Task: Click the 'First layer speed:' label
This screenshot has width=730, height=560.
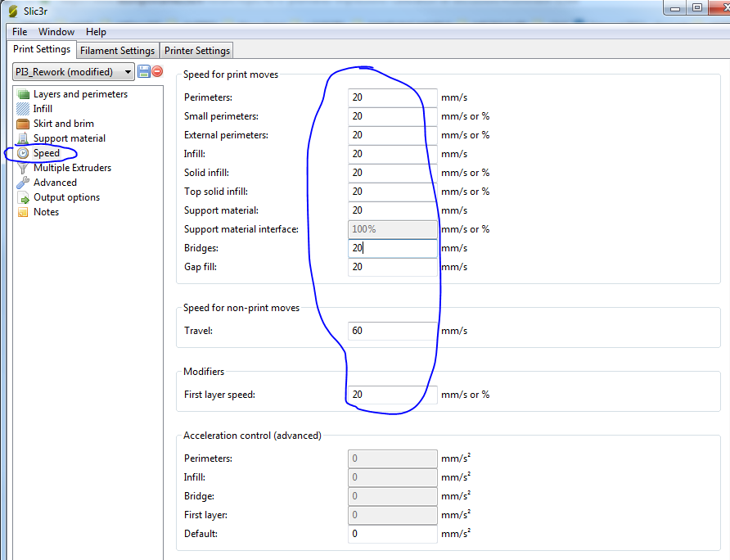Action: pos(220,395)
